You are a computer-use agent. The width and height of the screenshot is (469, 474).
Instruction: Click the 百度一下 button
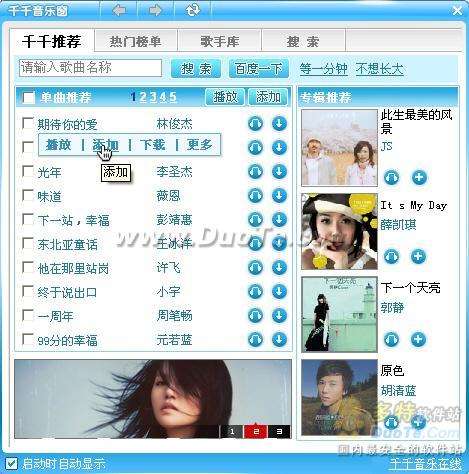pos(259,69)
